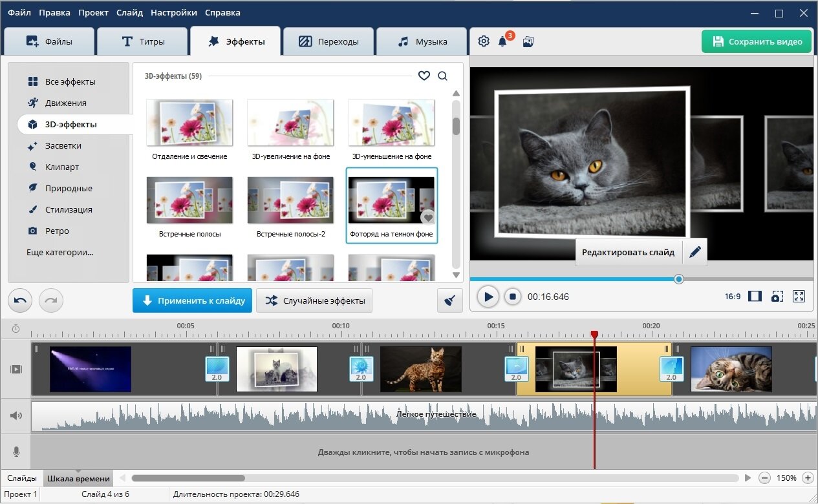Switch to Слайды view tab
The image size is (818, 504).
pos(22,478)
